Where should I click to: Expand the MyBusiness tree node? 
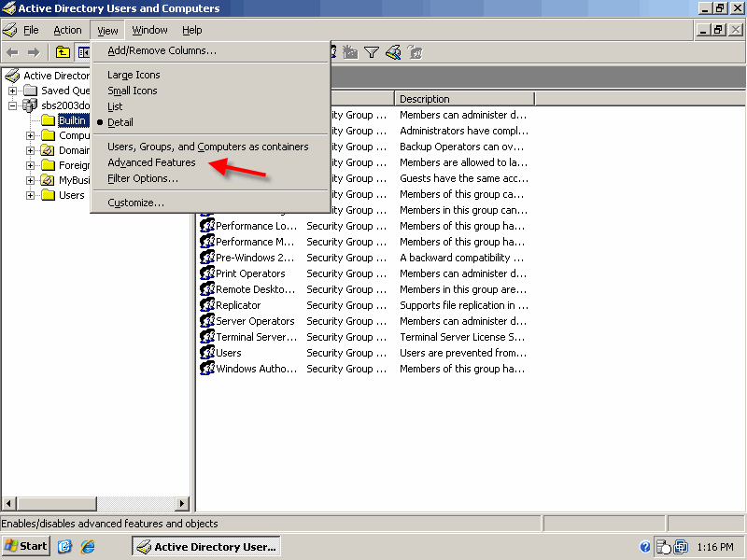coord(30,180)
